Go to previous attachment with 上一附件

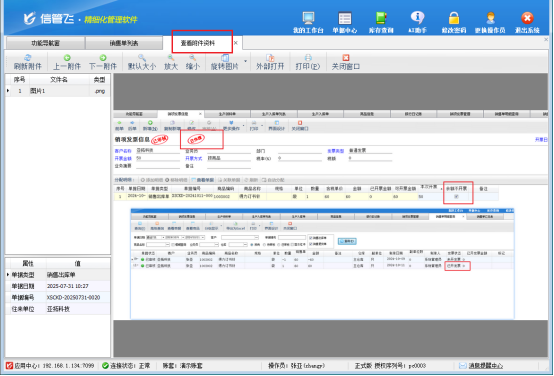click(x=67, y=62)
